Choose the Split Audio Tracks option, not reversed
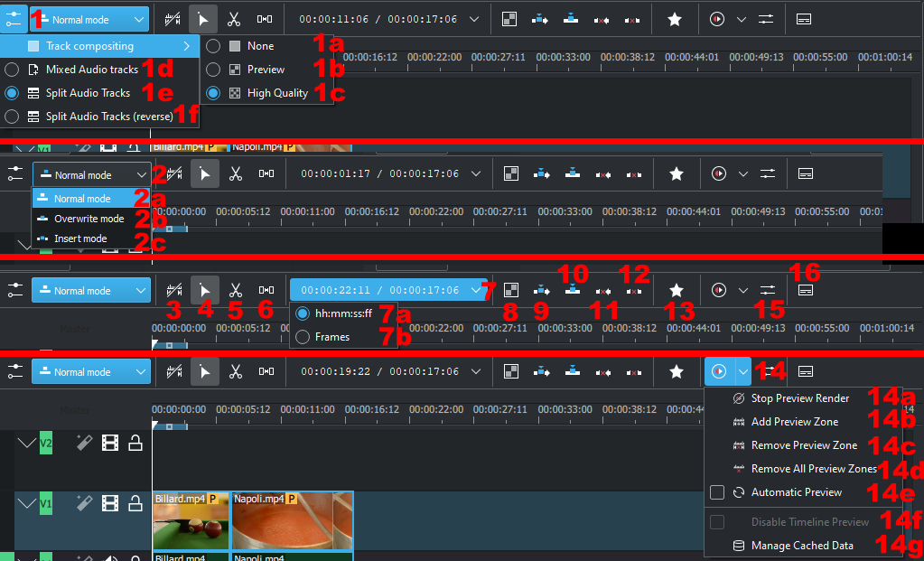Screen dimensions: 924x561 99,93
